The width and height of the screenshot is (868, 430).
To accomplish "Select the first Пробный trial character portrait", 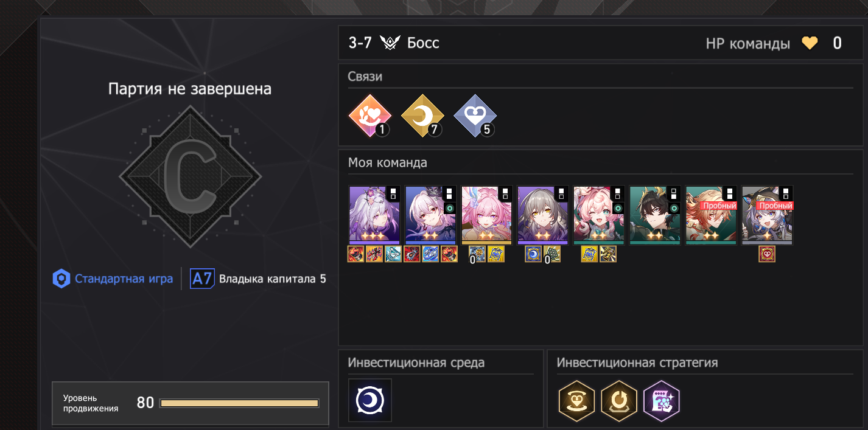I will pos(711,215).
